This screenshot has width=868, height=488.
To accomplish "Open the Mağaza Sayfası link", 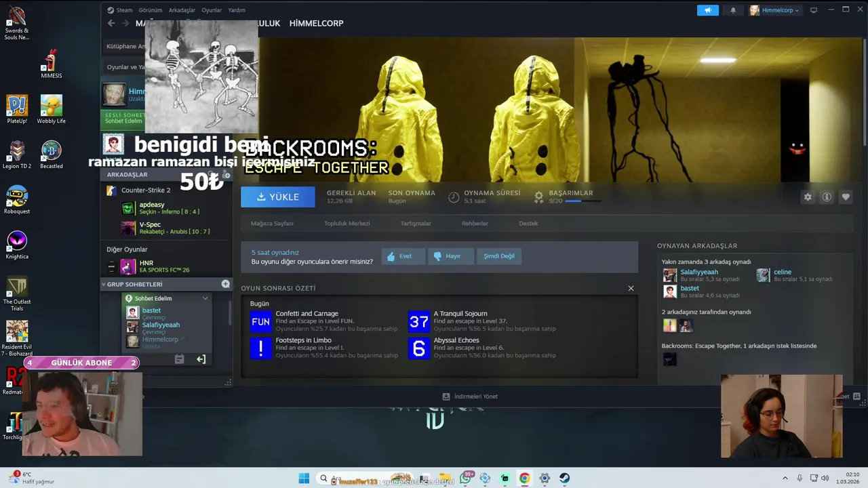I will (x=272, y=223).
